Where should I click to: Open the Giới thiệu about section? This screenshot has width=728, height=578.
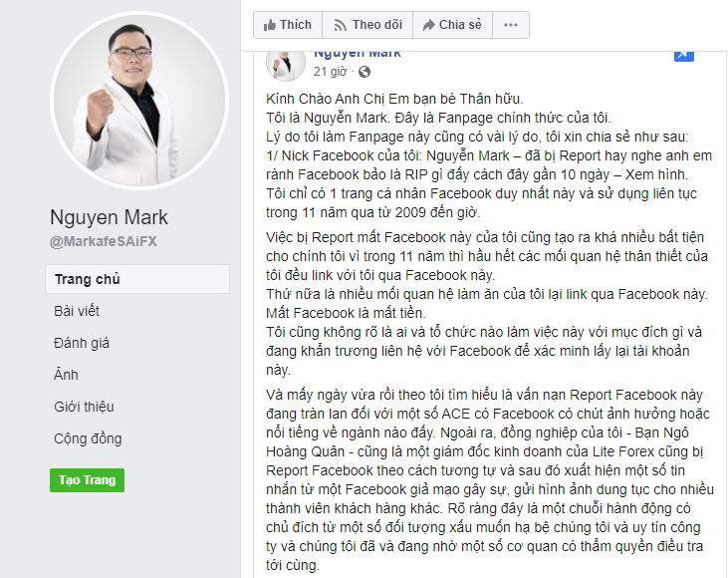click(84, 407)
